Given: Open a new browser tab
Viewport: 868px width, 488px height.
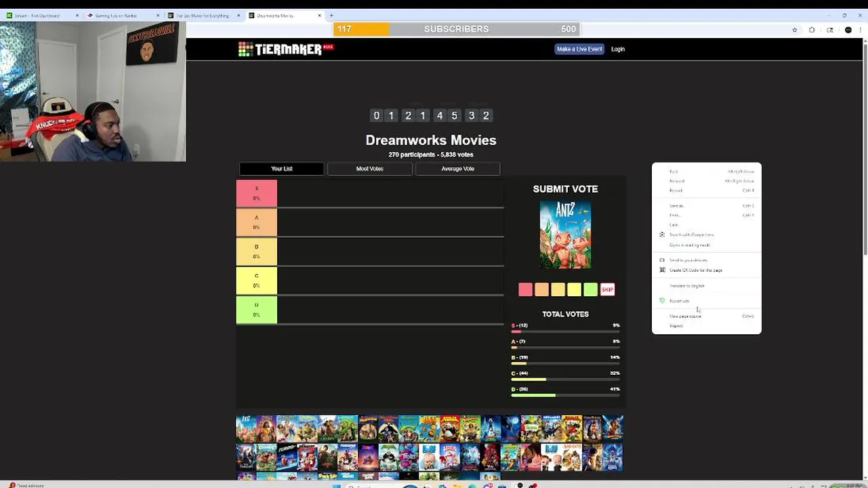Looking at the screenshot, I should pyautogui.click(x=331, y=15).
